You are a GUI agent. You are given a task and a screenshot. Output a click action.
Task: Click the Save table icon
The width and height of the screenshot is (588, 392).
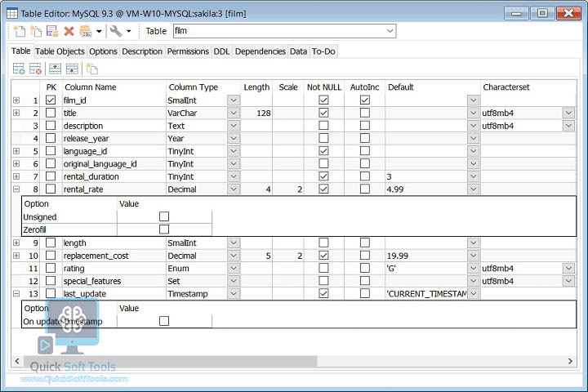click(x=52, y=31)
